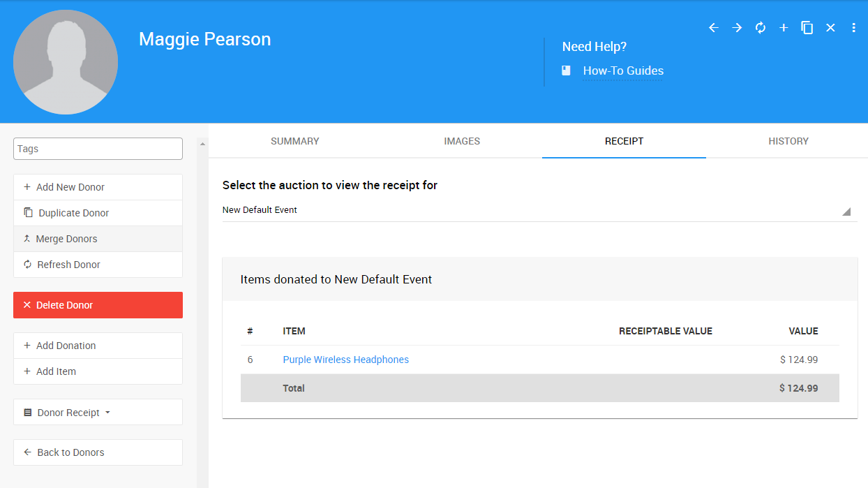The image size is (868, 488).
Task: Click the duplicate copy icon in header
Action: (x=807, y=28)
